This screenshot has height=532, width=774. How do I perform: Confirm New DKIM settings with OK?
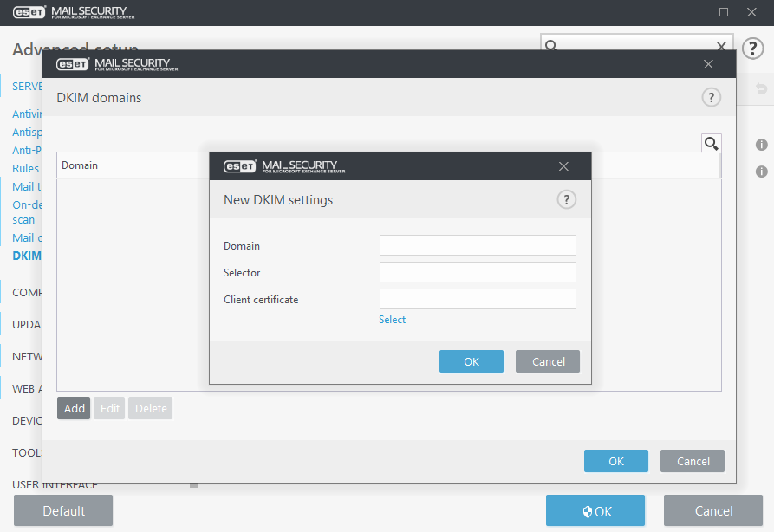[x=471, y=360]
